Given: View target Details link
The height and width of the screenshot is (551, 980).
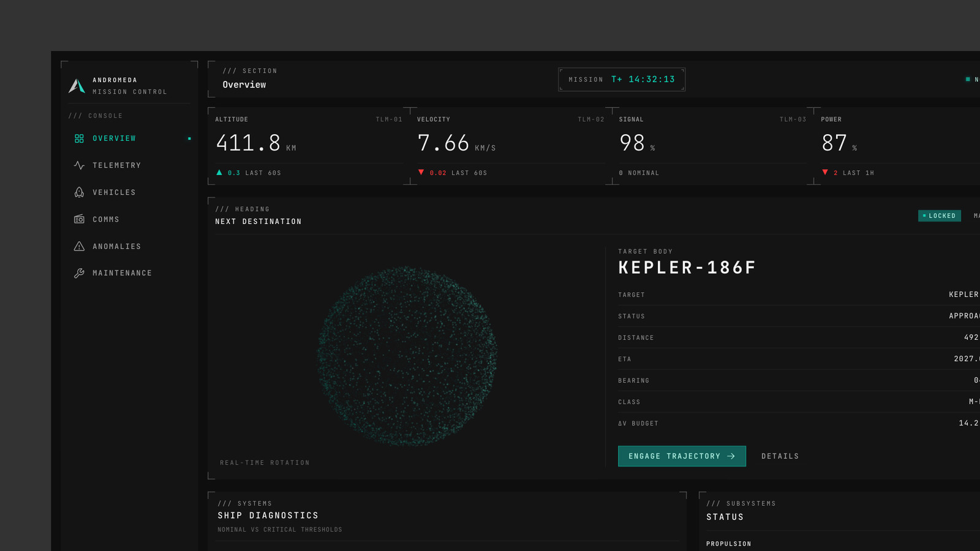Looking at the screenshot, I should click(x=780, y=456).
